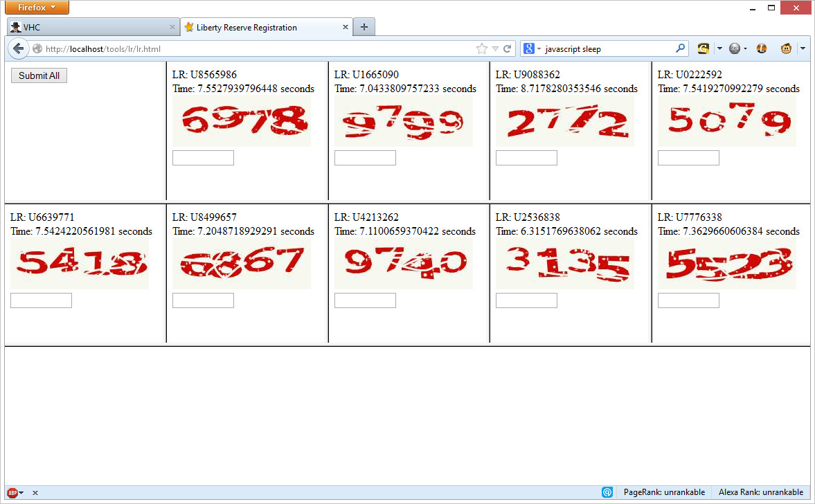Switch to the VHC tab
Screen dimensions: 815x504
click(x=94, y=27)
